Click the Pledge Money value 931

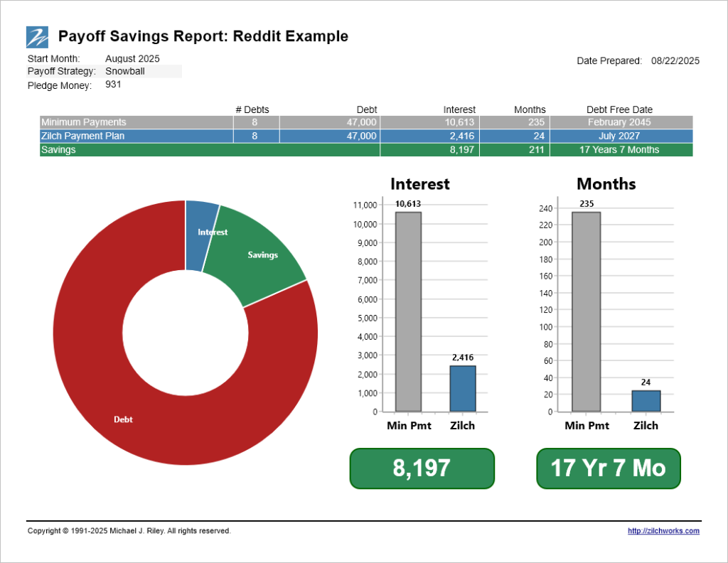click(113, 85)
